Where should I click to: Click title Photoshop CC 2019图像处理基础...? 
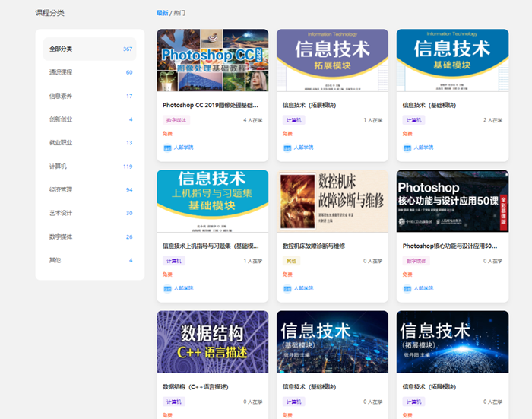click(x=211, y=105)
